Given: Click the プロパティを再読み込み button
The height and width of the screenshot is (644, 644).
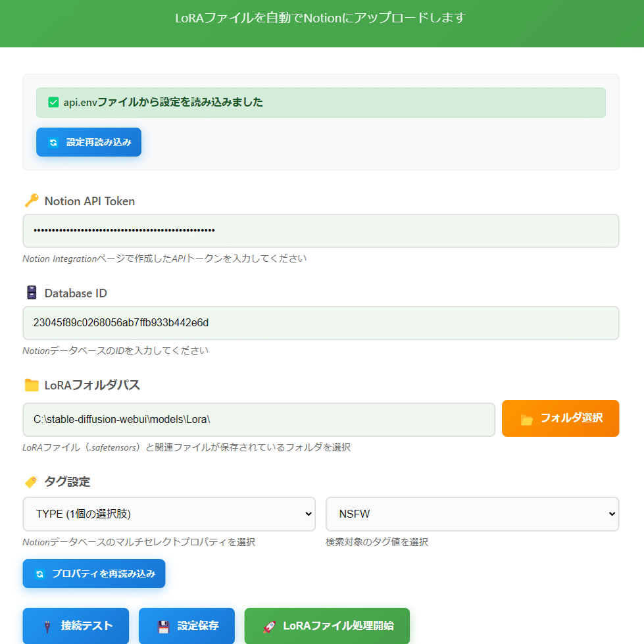Looking at the screenshot, I should tap(94, 574).
